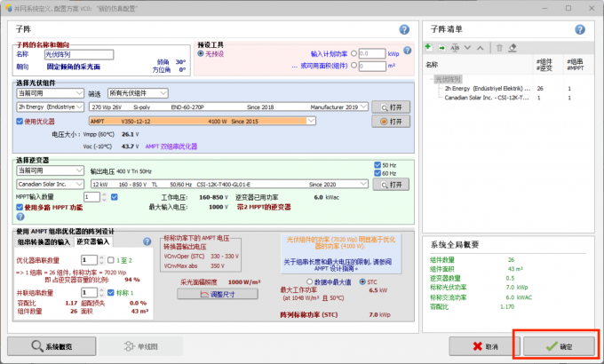Switch to the 逆变器输入 tab

(93, 241)
